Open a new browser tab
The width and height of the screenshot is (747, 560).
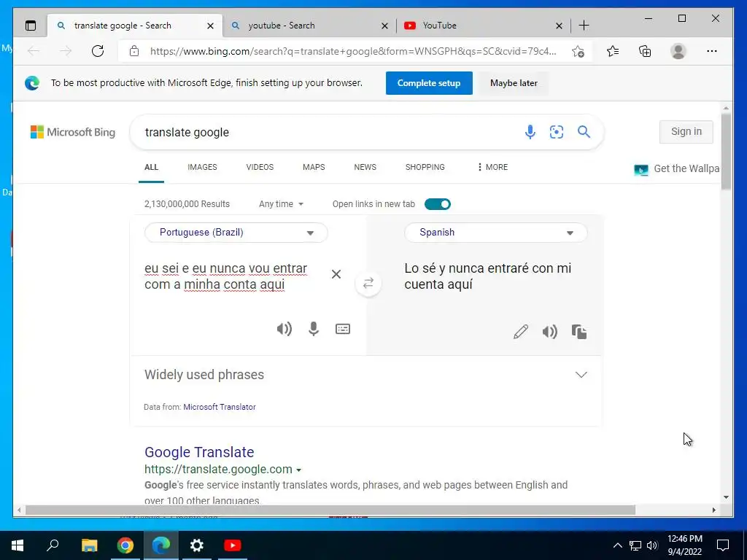(x=584, y=26)
